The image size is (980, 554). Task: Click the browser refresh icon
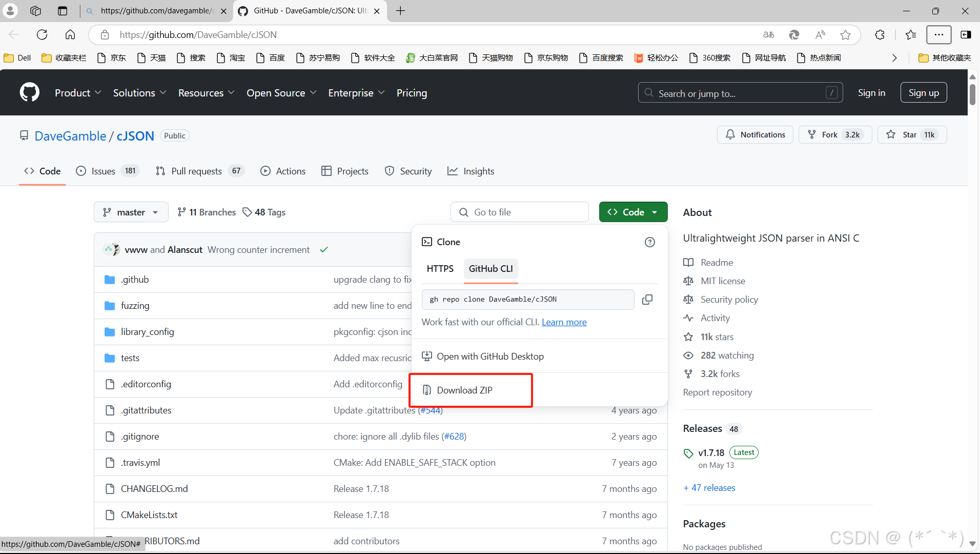tap(42, 34)
